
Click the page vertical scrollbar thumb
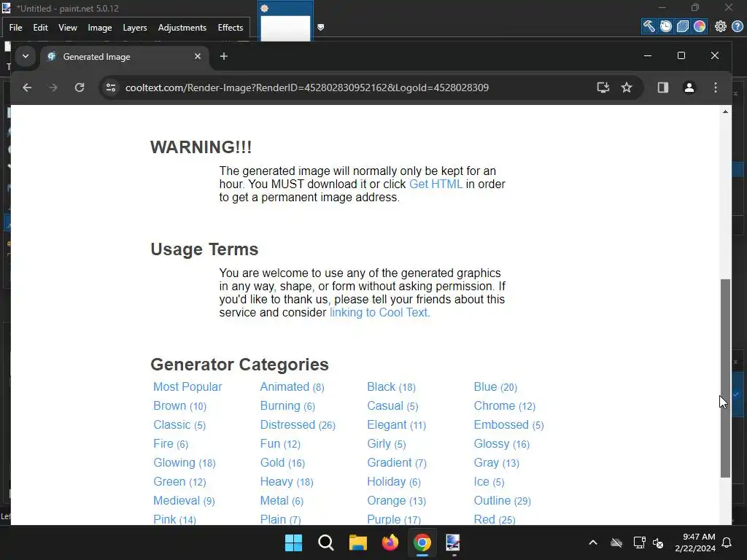tap(725, 378)
